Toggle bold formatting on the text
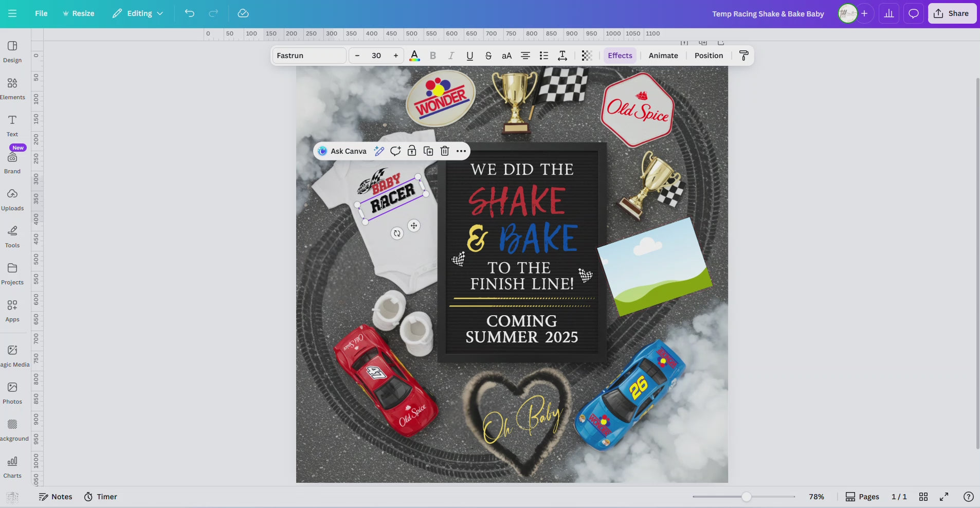Viewport: 980px width, 508px height. pos(432,55)
